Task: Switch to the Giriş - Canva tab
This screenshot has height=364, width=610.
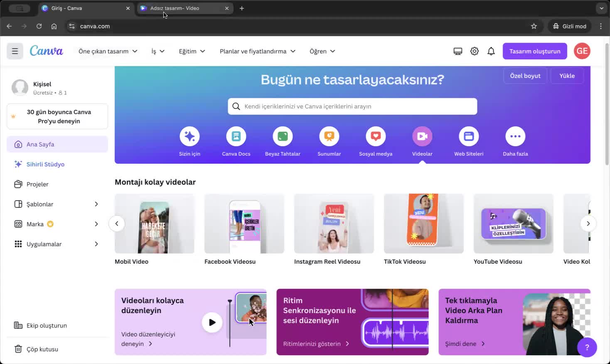Action: click(x=85, y=8)
